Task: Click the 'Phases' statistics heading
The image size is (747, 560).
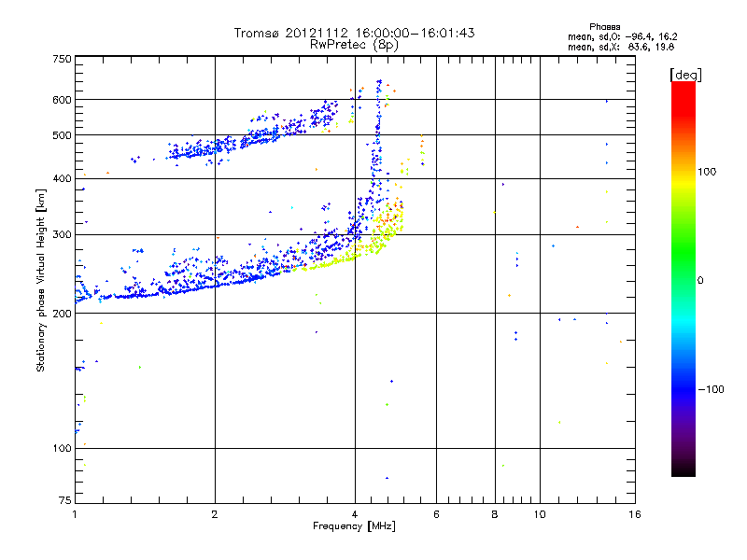Action: 604,27
